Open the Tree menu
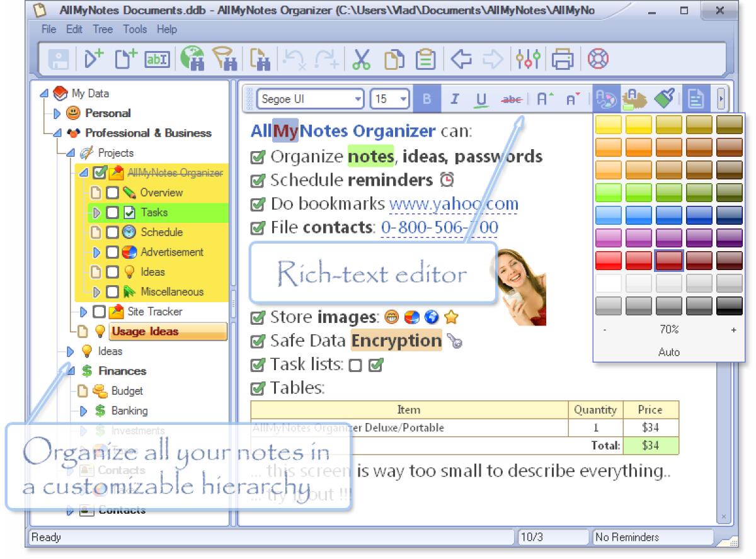The width and height of the screenshot is (756, 559). [x=103, y=30]
